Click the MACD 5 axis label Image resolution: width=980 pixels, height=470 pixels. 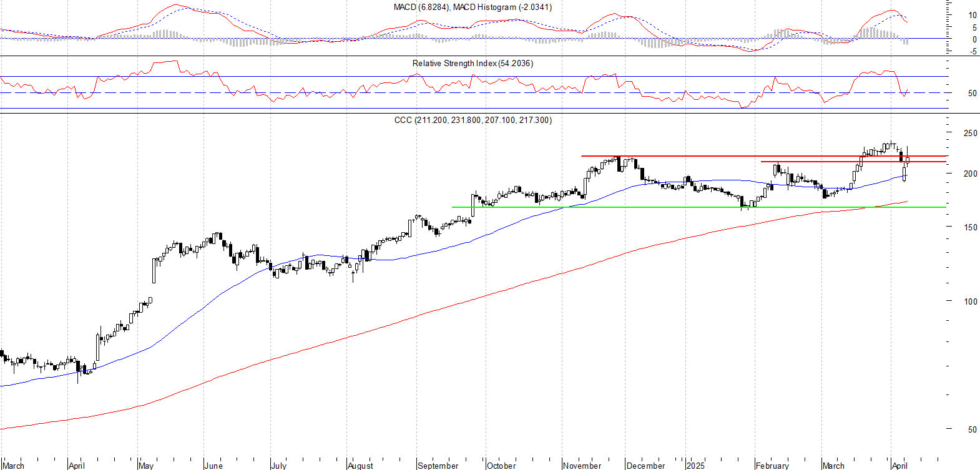[975, 28]
